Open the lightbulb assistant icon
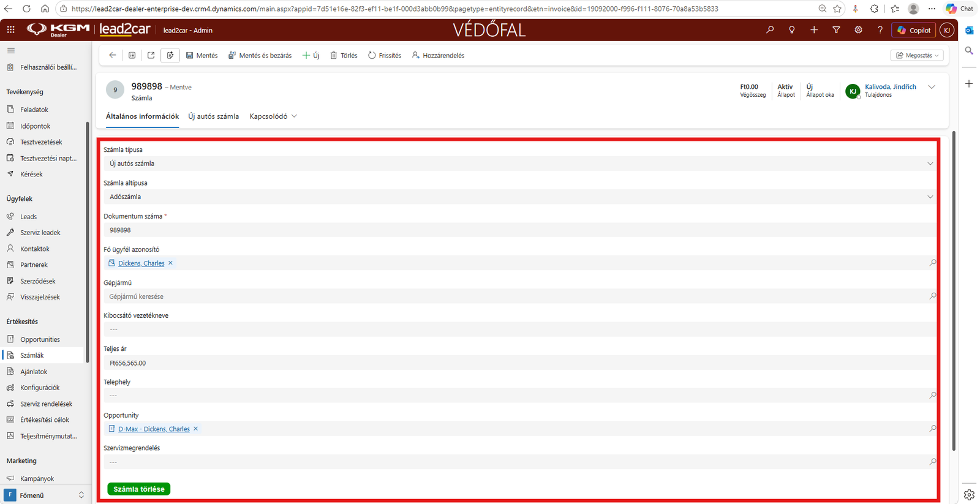This screenshot has width=980, height=504. pos(792,30)
